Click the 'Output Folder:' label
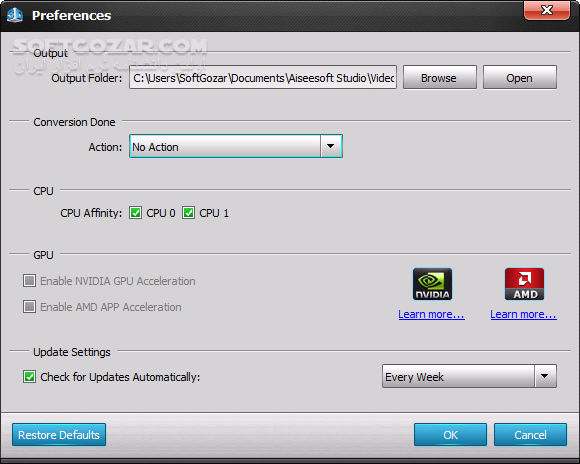The image size is (580, 464). coord(87,78)
